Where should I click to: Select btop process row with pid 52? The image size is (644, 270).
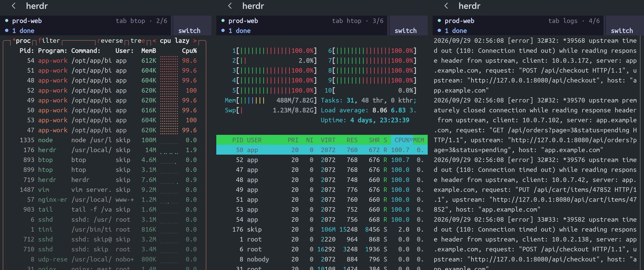(104, 90)
